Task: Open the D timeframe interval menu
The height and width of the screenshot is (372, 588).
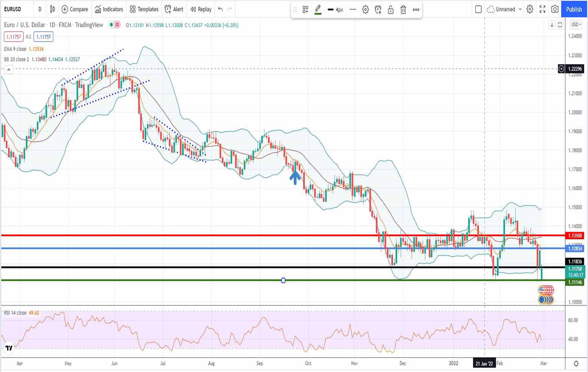Action: point(40,9)
